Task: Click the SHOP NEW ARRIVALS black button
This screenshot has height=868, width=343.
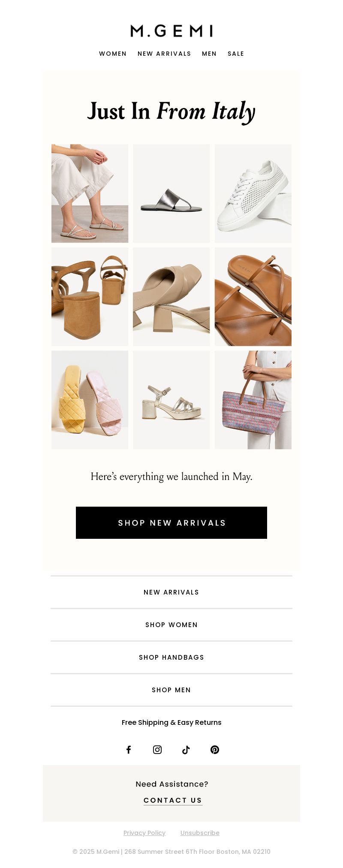Action: click(x=171, y=523)
